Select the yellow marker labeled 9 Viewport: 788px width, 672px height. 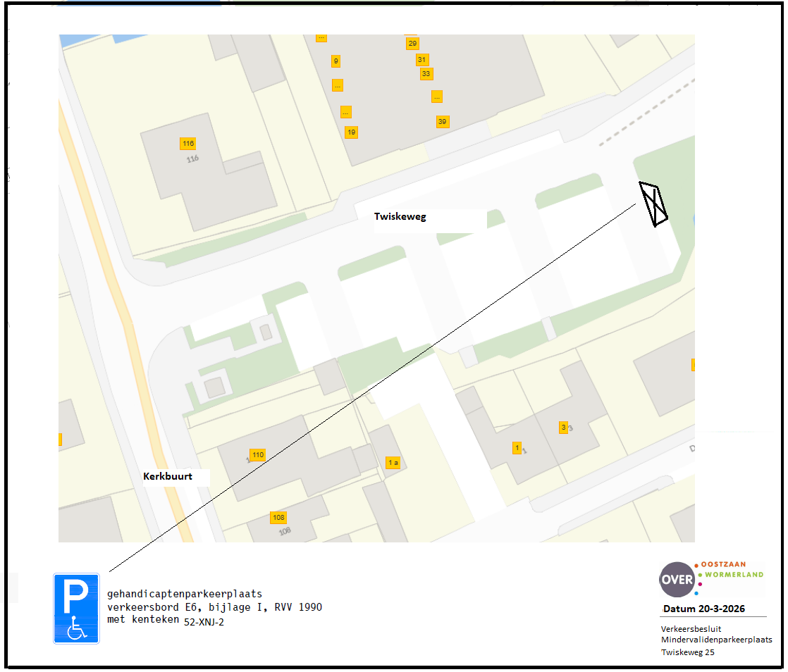click(x=335, y=61)
